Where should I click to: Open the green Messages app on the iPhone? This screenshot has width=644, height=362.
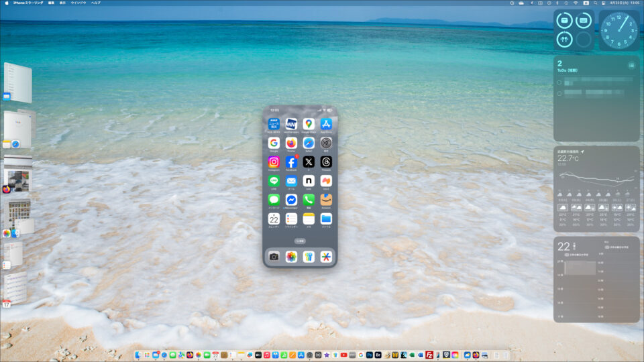274,200
